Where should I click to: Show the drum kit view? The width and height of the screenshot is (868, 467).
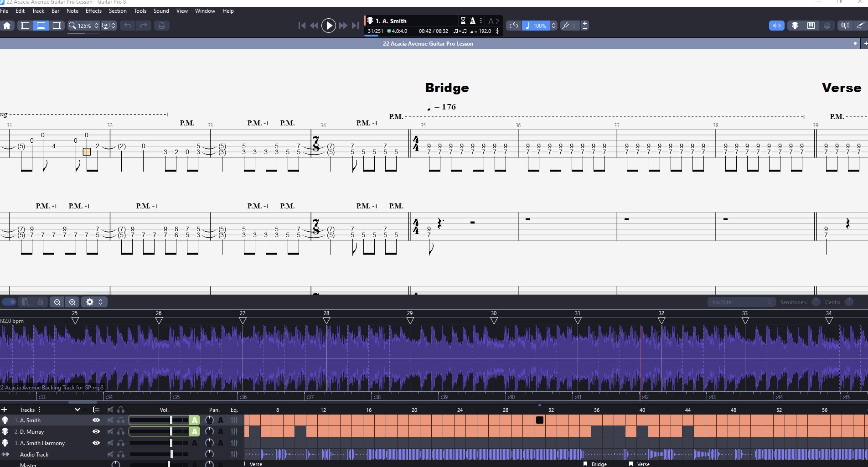tap(827, 26)
